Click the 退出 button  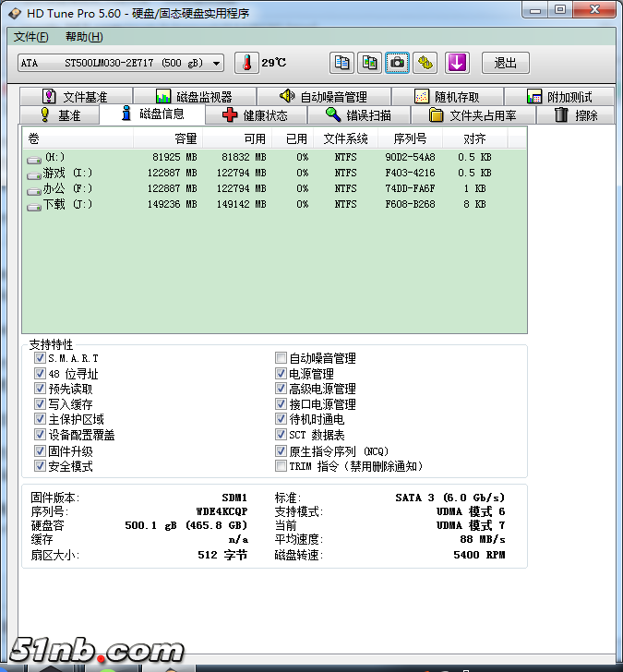[x=505, y=63]
